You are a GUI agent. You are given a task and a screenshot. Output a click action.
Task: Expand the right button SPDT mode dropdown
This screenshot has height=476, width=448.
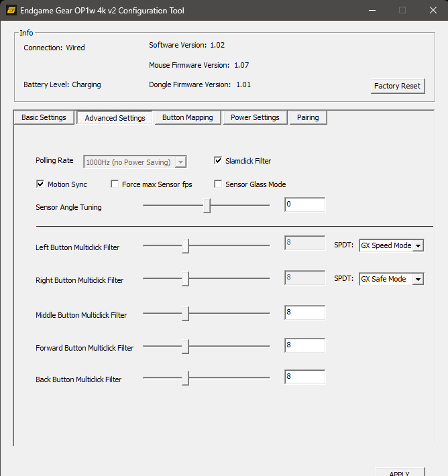pyautogui.click(x=418, y=279)
